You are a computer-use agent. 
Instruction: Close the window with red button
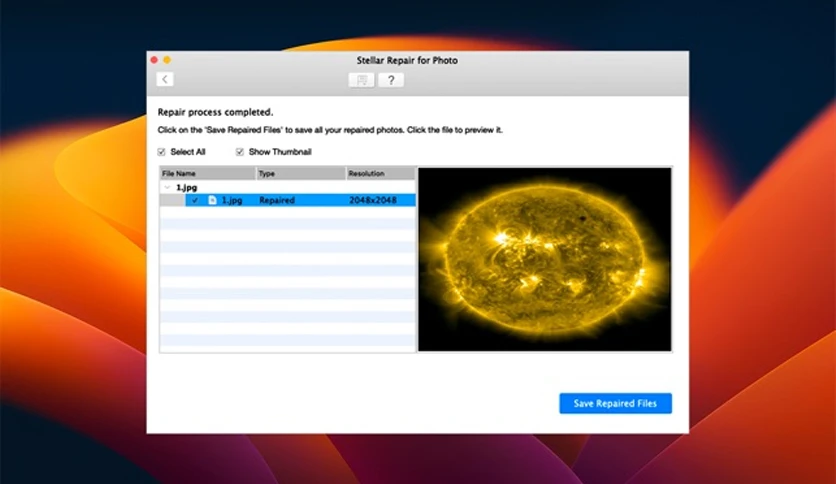click(x=154, y=60)
